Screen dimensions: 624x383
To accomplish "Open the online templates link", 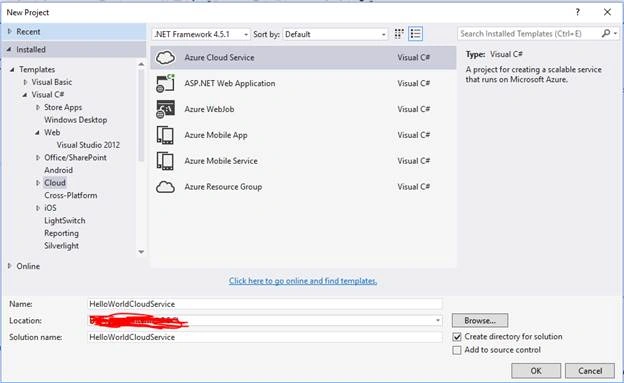I will point(303,281).
